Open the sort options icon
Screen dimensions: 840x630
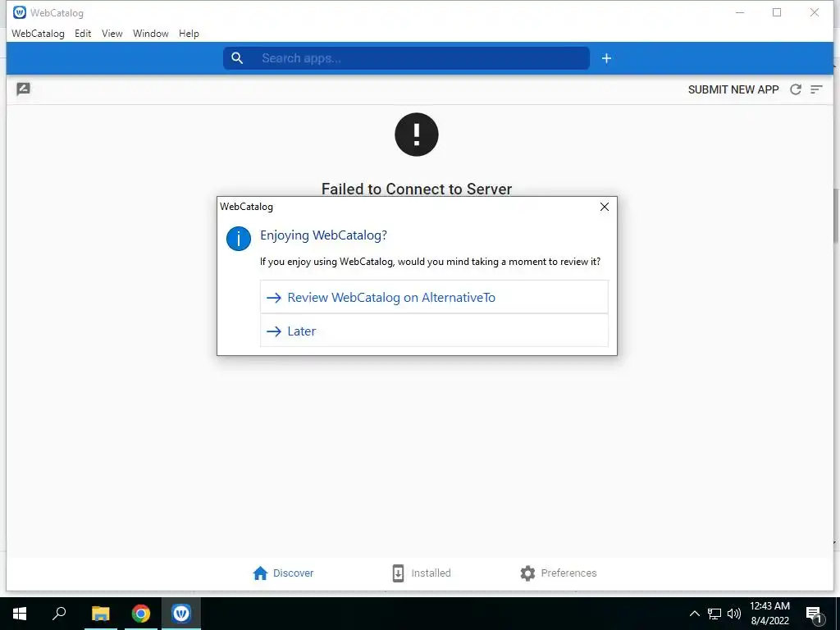tap(816, 89)
